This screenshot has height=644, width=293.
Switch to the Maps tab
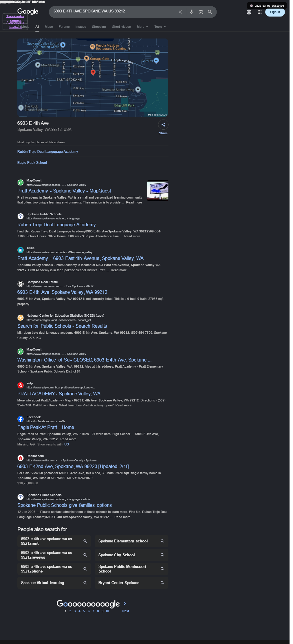tap(49, 27)
